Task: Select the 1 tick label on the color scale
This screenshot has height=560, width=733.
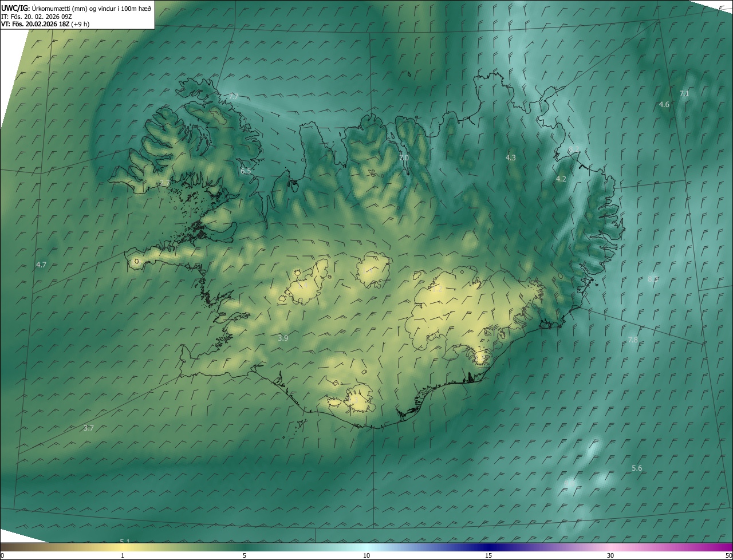Action: (x=123, y=555)
